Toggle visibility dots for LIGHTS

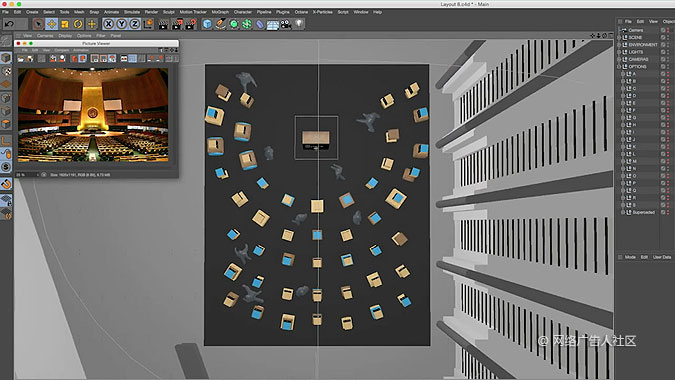tap(668, 52)
